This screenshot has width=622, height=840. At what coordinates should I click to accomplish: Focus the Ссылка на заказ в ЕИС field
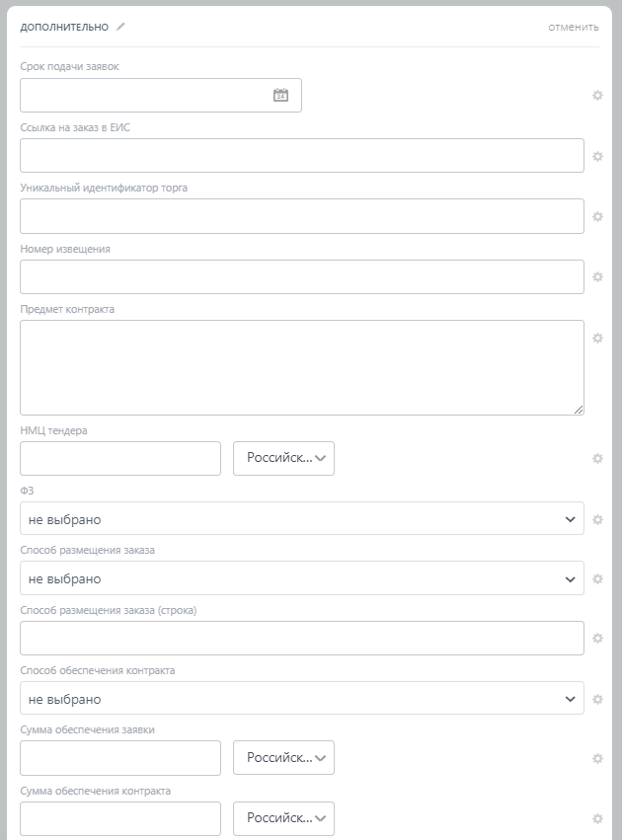pyautogui.click(x=301, y=156)
